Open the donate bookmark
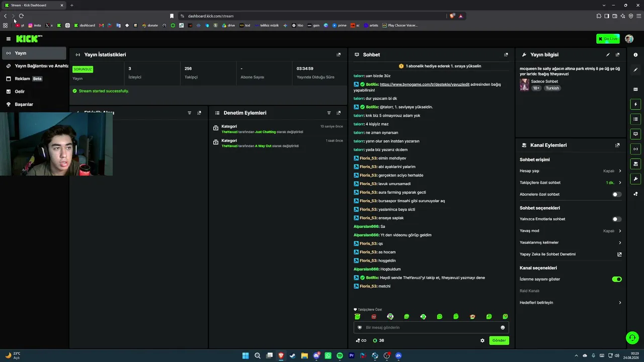 pyautogui.click(x=150, y=25)
